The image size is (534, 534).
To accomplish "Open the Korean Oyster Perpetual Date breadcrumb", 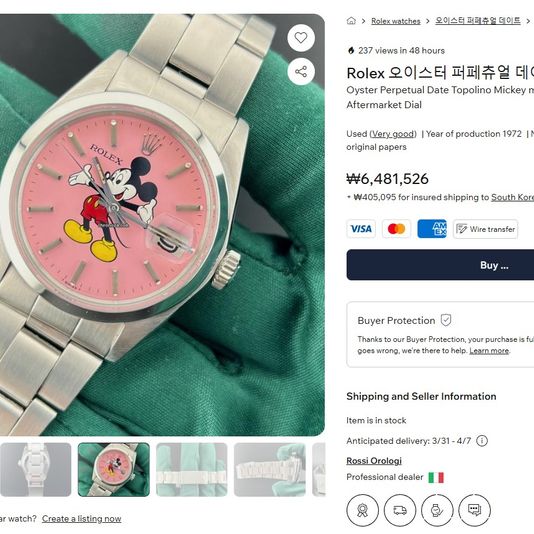I will [x=478, y=21].
